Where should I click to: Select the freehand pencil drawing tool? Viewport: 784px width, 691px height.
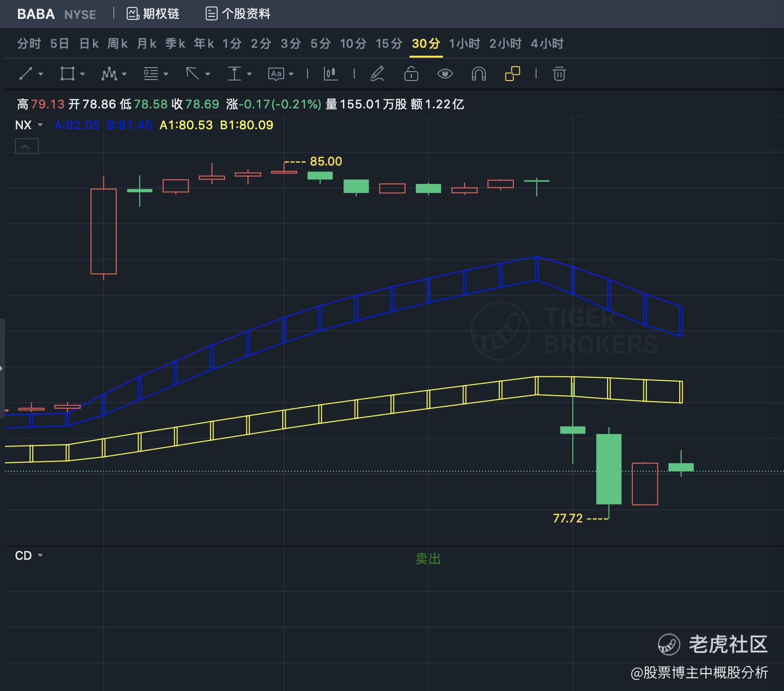tap(377, 74)
